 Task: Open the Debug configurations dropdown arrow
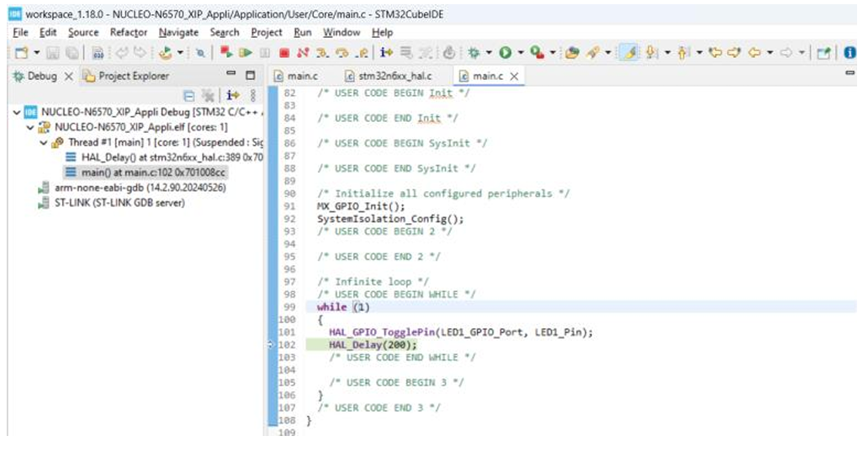pos(489,53)
